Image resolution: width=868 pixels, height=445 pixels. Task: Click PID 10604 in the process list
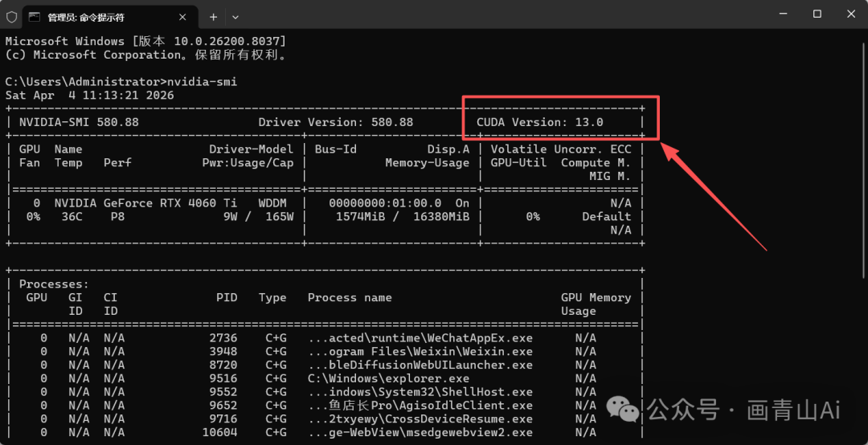[x=220, y=432]
